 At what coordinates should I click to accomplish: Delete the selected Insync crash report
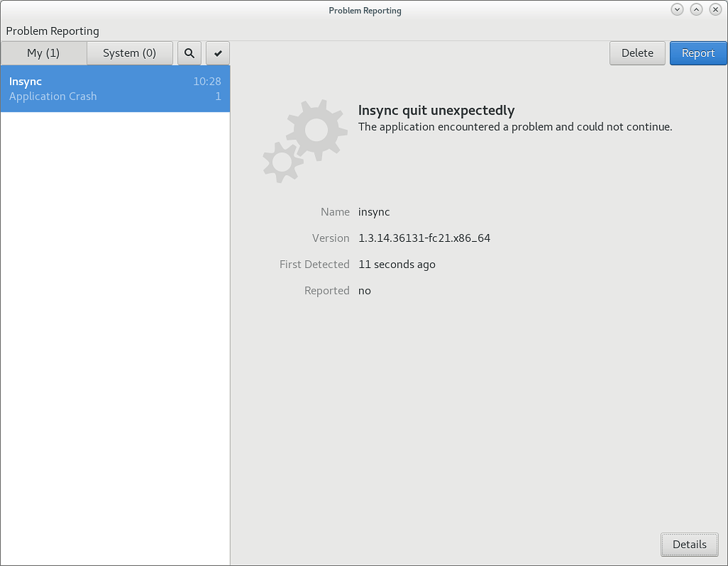[637, 53]
